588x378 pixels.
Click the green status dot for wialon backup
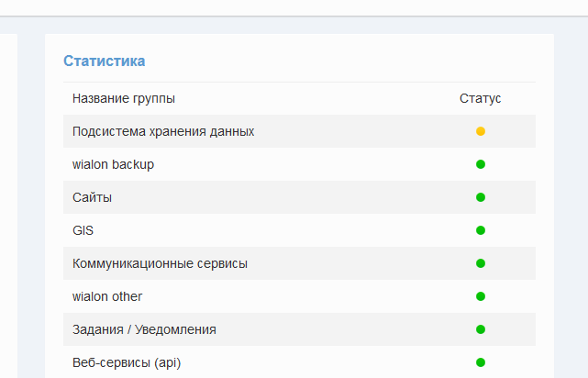tap(481, 164)
